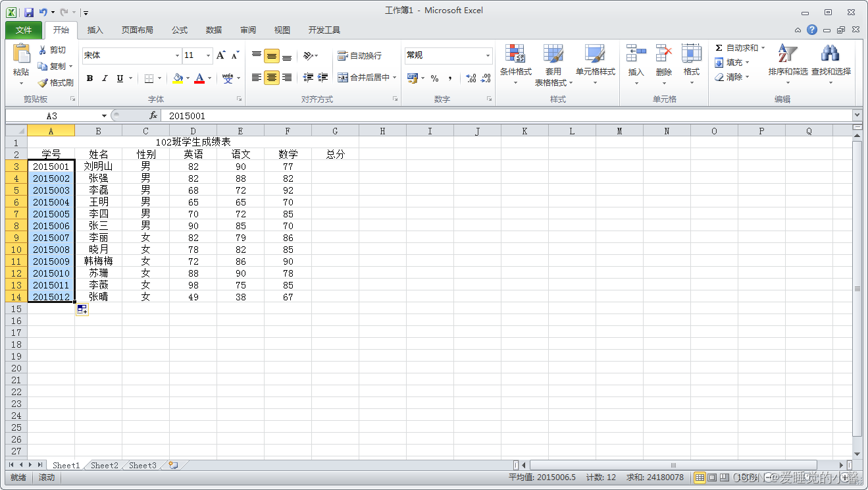The width and height of the screenshot is (868, 490).
Task: Open the number format 常规 dropdown
Action: click(488, 56)
